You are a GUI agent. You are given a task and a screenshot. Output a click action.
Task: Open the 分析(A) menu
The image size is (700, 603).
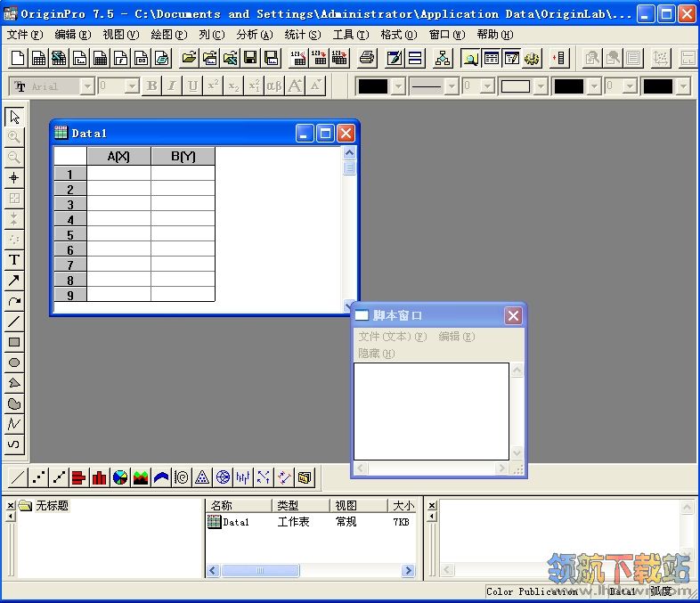tap(255, 35)
